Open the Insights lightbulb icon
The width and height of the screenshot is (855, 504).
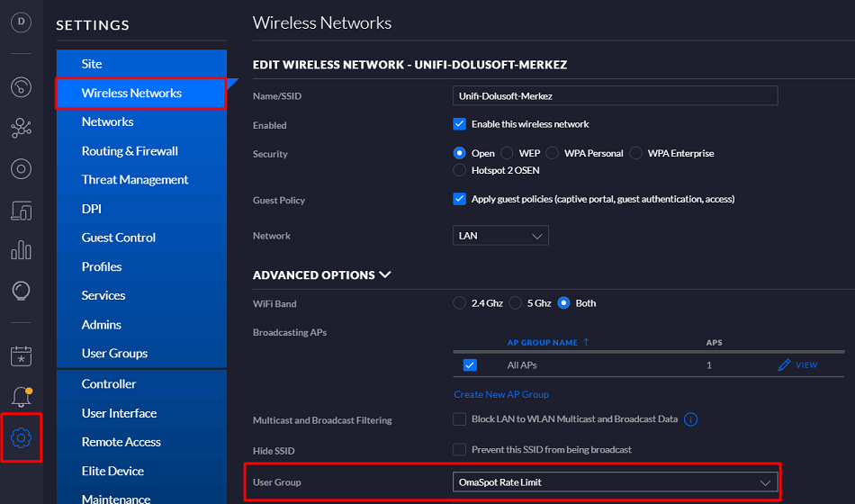(x=22, y=291)
